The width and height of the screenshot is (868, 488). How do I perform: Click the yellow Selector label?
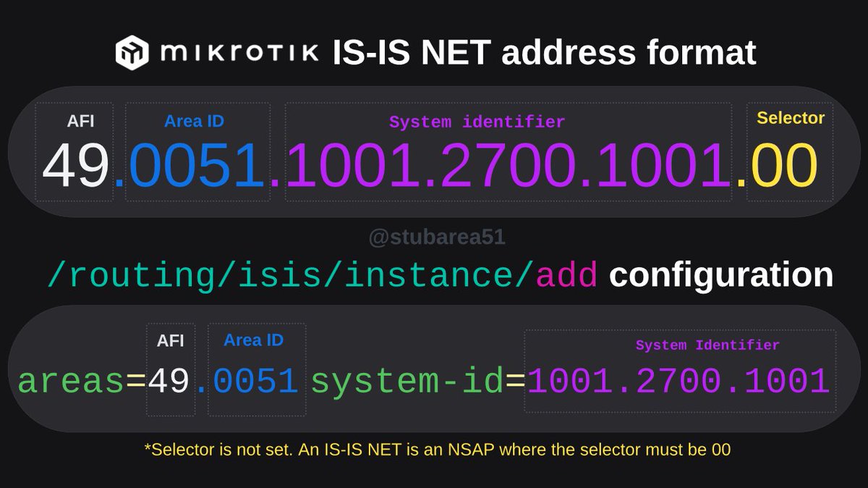(x=791, y=117)
